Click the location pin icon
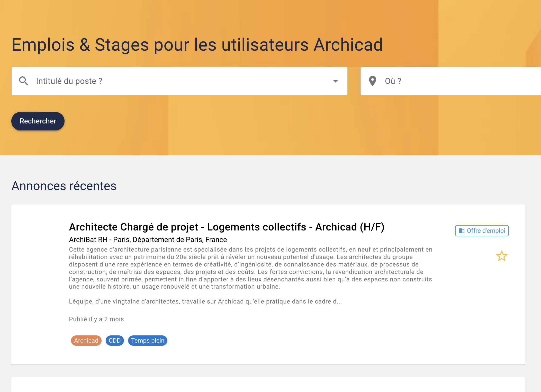This screenshot has height=392, width=541. (x=372, y=81)
